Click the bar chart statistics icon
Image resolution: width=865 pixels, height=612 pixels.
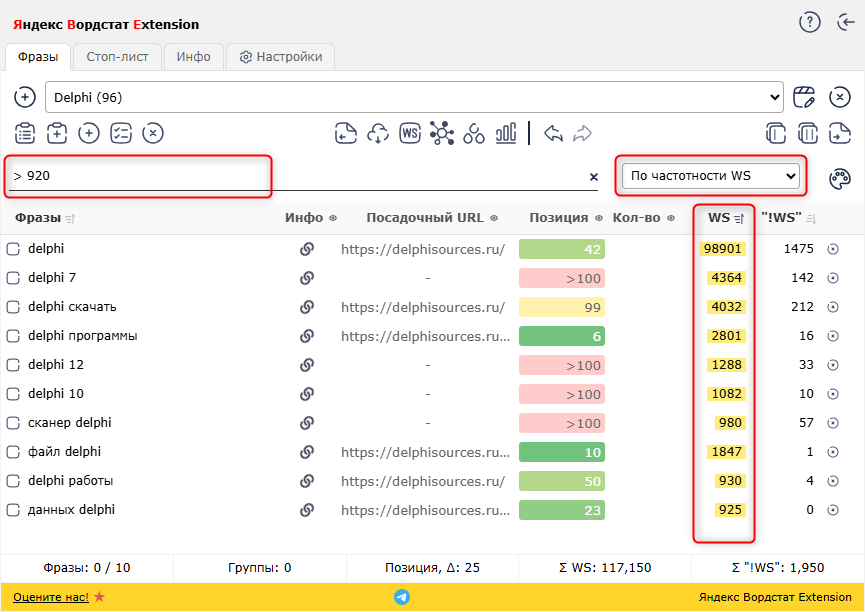coord(506,133)
